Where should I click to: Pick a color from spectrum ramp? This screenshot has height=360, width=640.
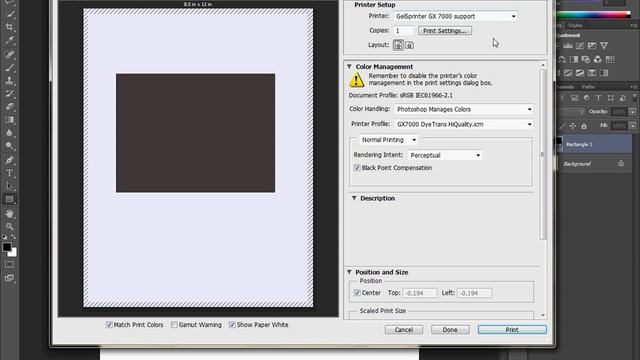pyautogui.click(x=593, y=15)
